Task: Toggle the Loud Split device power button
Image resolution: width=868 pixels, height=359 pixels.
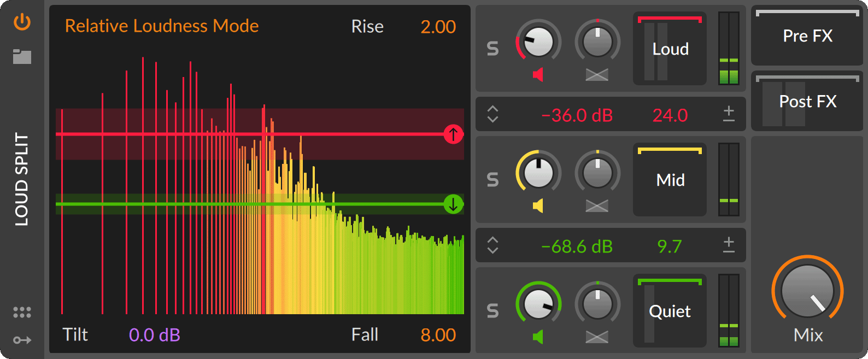Action: pos(22,22)
